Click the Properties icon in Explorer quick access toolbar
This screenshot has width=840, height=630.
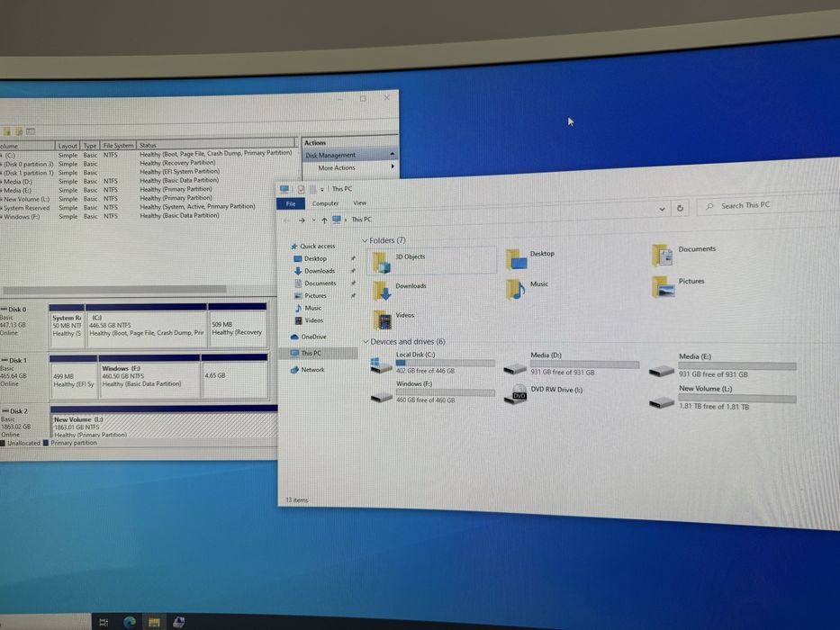[x=301, y=189]
